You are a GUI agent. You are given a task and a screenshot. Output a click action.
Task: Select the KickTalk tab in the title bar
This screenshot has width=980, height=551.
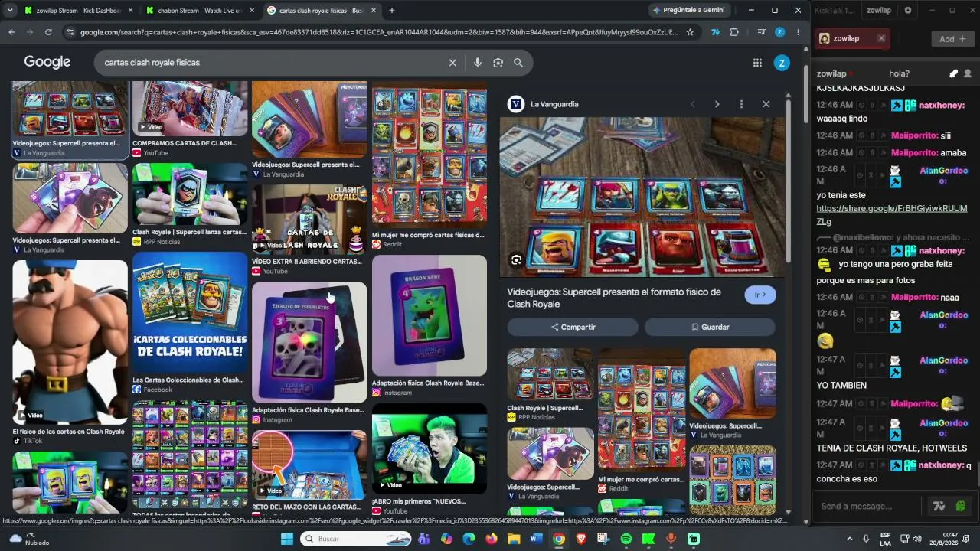(835, 11)
